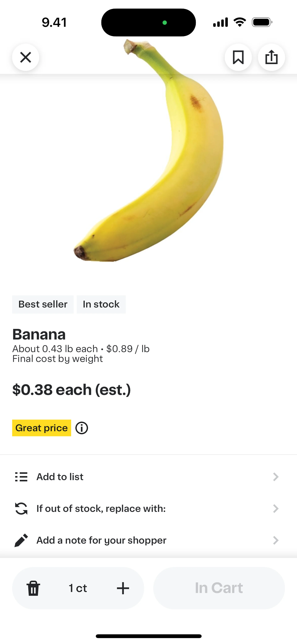Open the Great price info icon
Image resolution: width=297 pixels, height=644 pixels.
point(82,428)
